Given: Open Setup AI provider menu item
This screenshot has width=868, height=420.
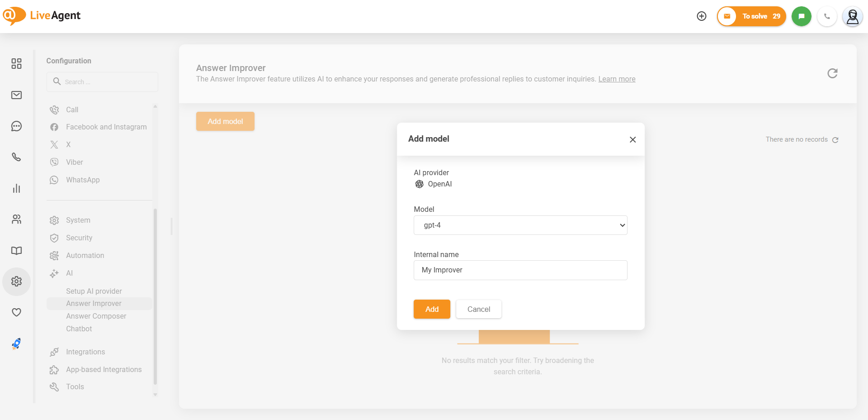Looking at the screenshot, I should [x=94, y=291].
